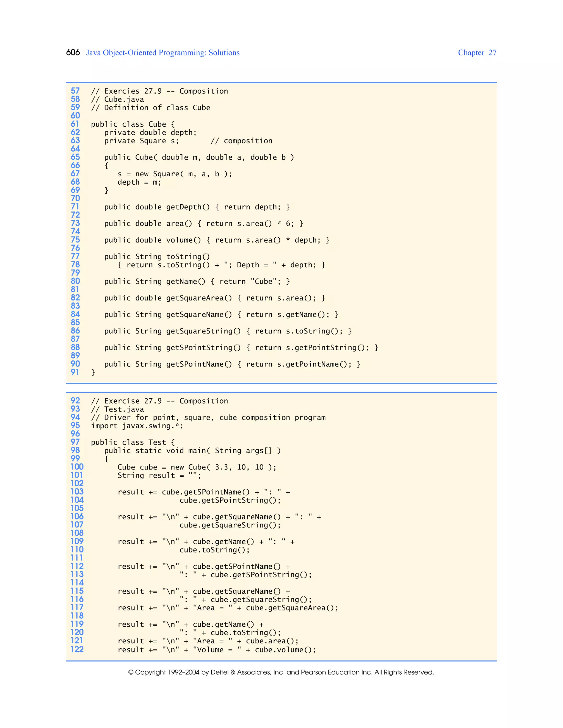This screenshot has height=728, width=563.
Task: Click the '// Cube.java' comment line
Action: click(117, 99)
